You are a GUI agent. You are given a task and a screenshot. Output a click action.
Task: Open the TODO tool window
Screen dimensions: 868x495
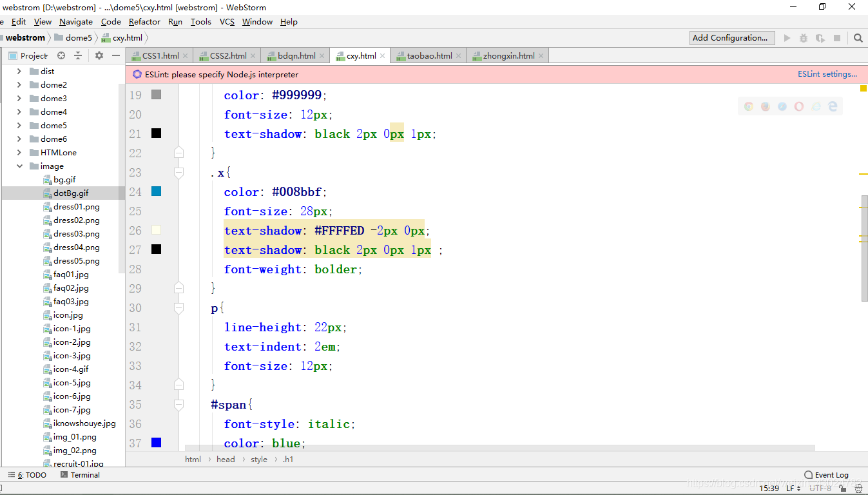pyautogui.click(x=27, y=475)
